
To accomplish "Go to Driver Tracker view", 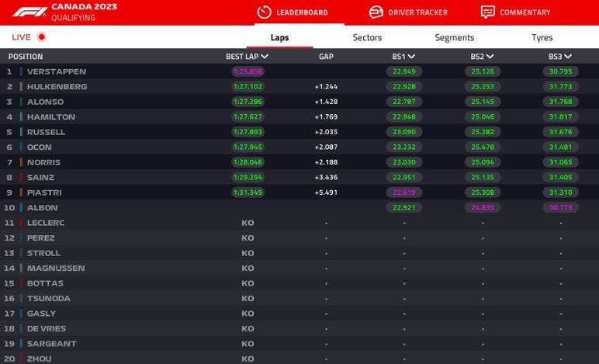I will [x=417, y=12].
